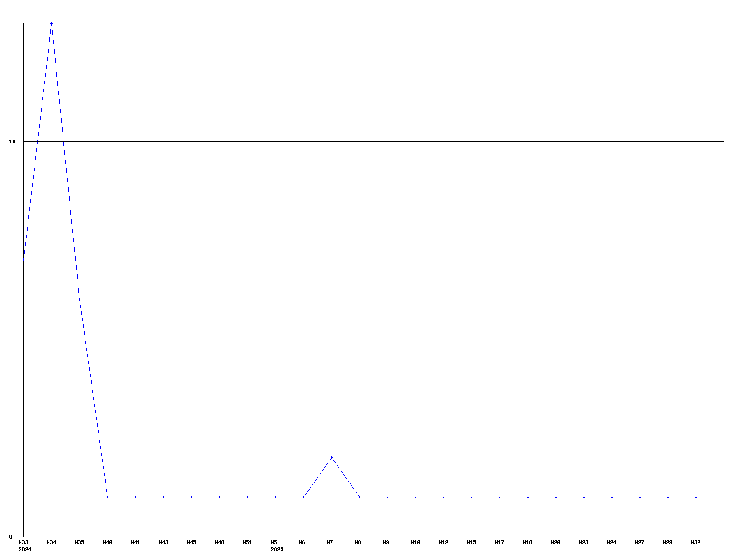This screenshot has height=560, width=747.
Task: Click the small peak data point at W7
Action: click(331, 457)
